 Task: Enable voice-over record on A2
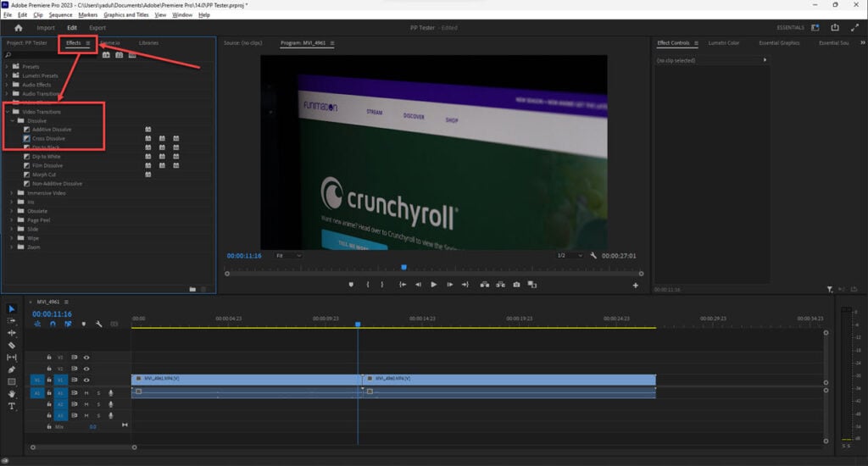point(111,404)
